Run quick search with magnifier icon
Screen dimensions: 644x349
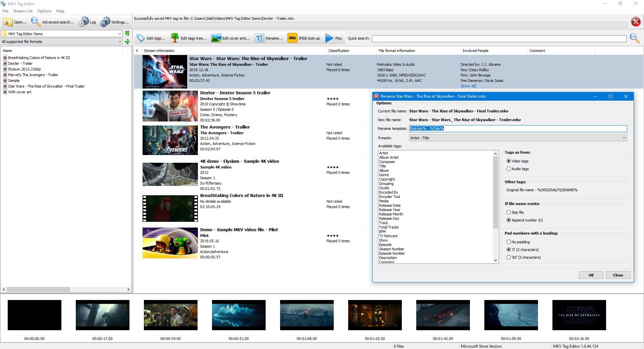coord(635,38)
